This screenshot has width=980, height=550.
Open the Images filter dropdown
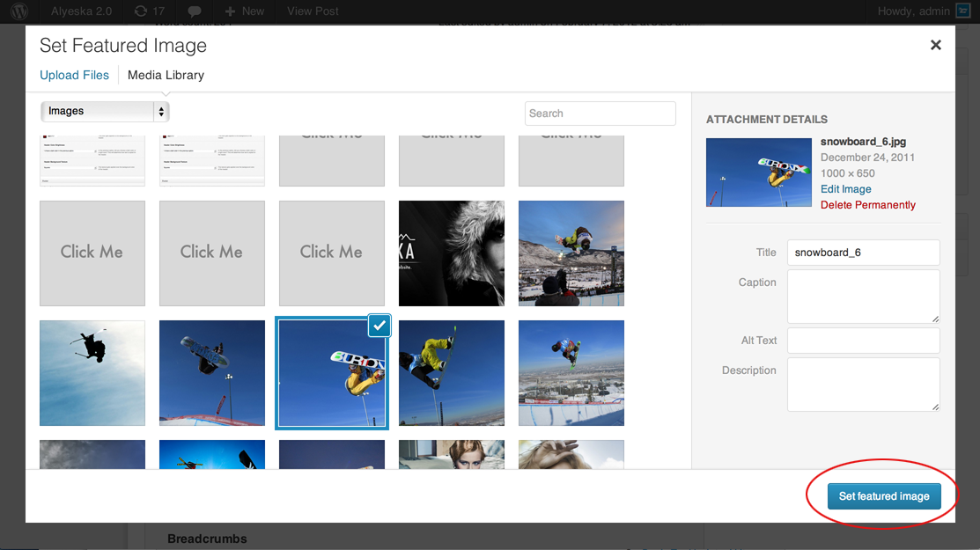(x=105, y=111)
